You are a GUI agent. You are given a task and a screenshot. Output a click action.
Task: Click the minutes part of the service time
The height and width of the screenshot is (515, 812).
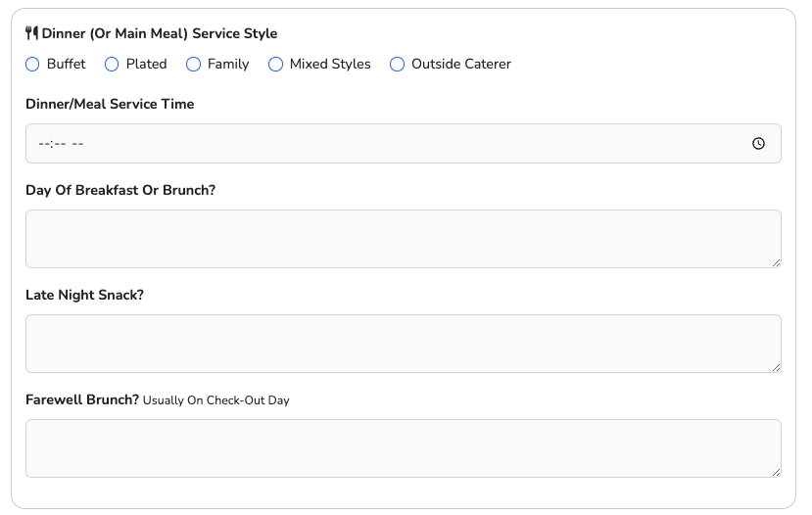tap(59, 144)
